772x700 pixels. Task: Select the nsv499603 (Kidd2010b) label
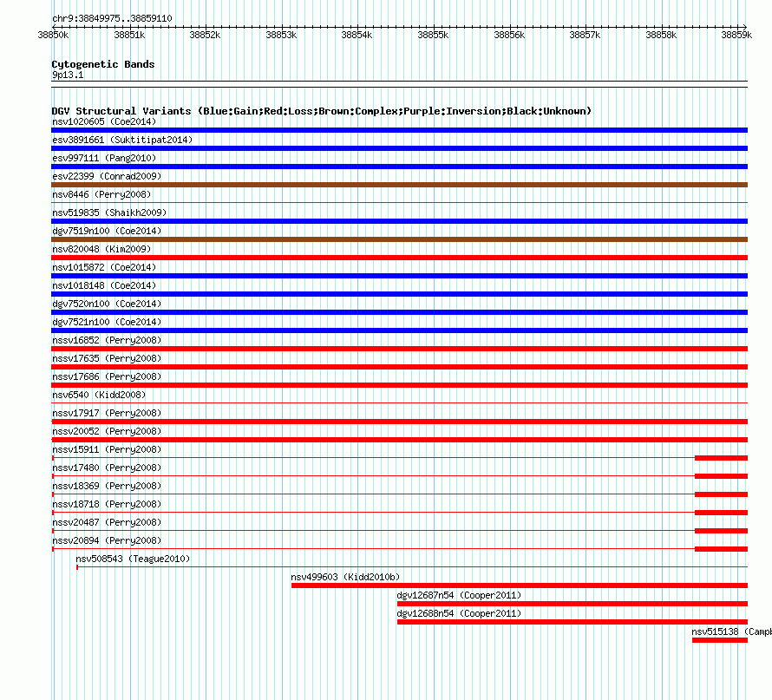pyautogui.click(x=345, y=577)
